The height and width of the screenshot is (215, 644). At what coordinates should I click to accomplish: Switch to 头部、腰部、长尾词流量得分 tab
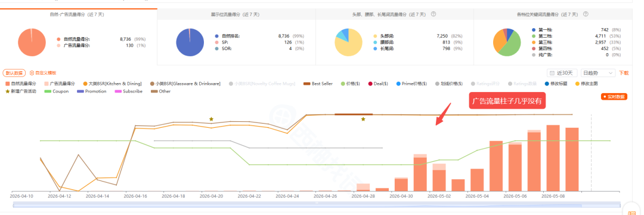(395, 14)
